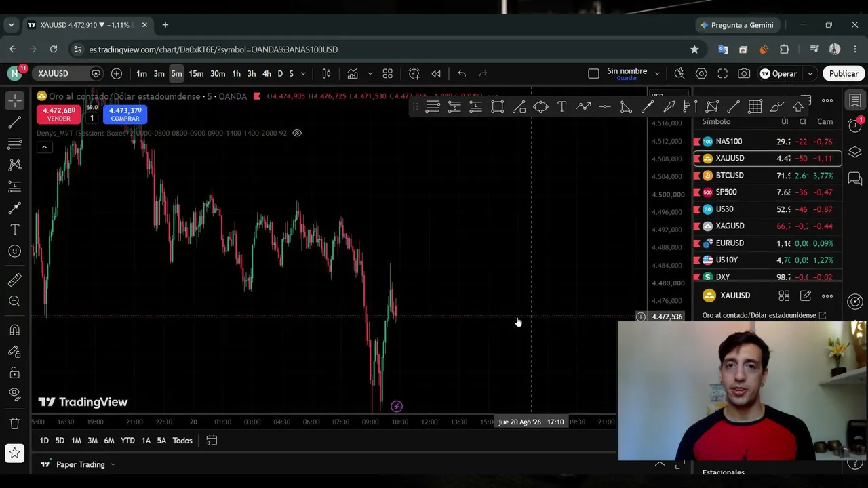Expand the Sin nombre layout dropdown

(x=657, y=73)
